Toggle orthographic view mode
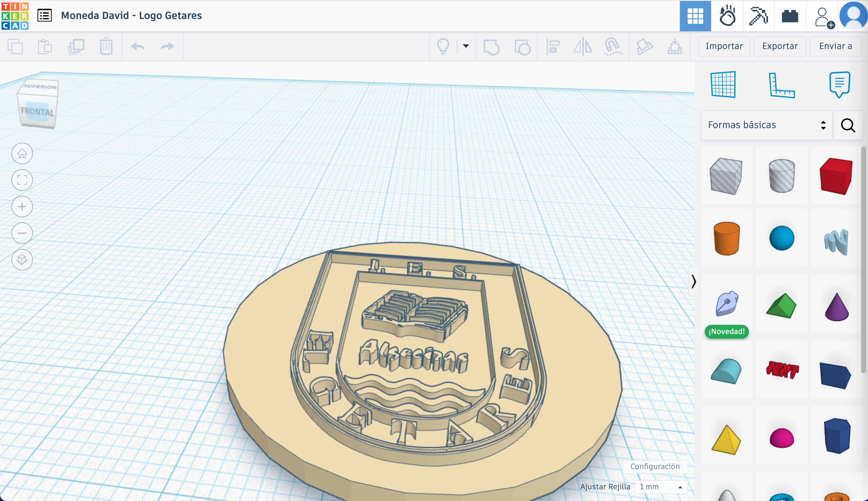Image resolution: width=868 pixels, height=501 pixels. tap(22, 260)
